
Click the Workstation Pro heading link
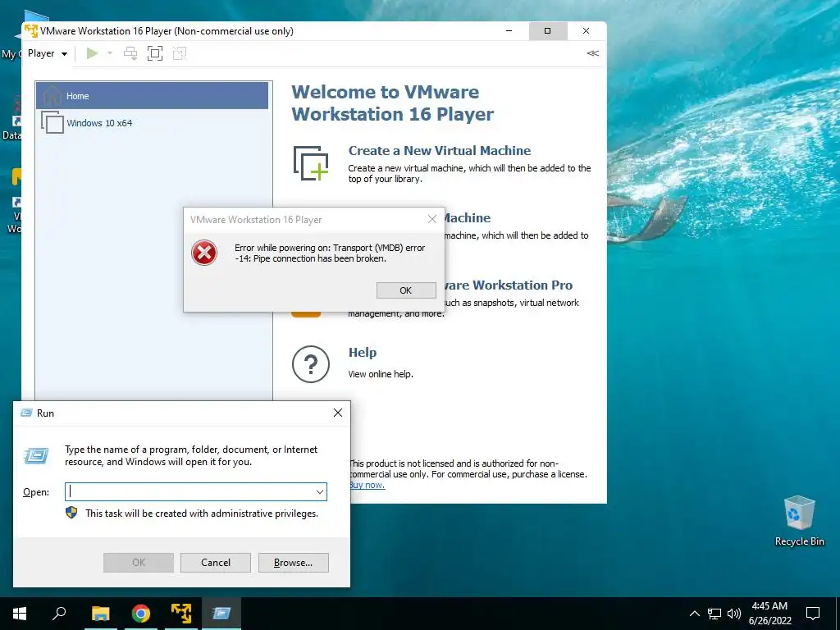point(509,285)
